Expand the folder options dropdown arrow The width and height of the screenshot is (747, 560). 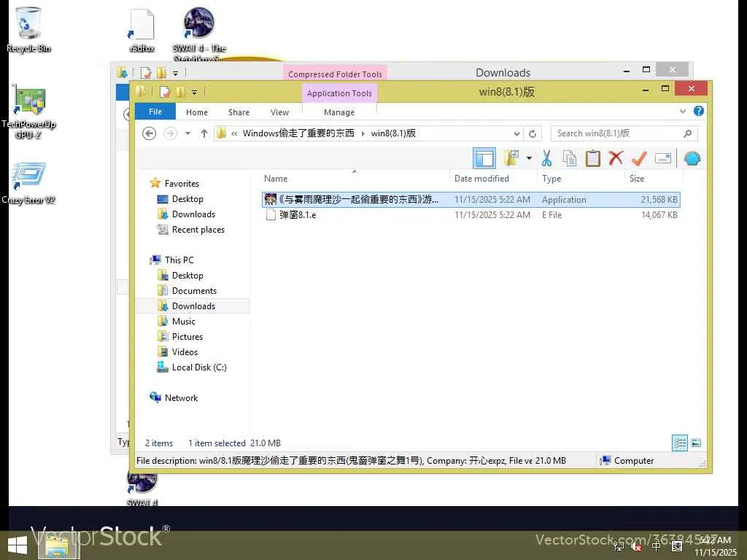[529, 158]
